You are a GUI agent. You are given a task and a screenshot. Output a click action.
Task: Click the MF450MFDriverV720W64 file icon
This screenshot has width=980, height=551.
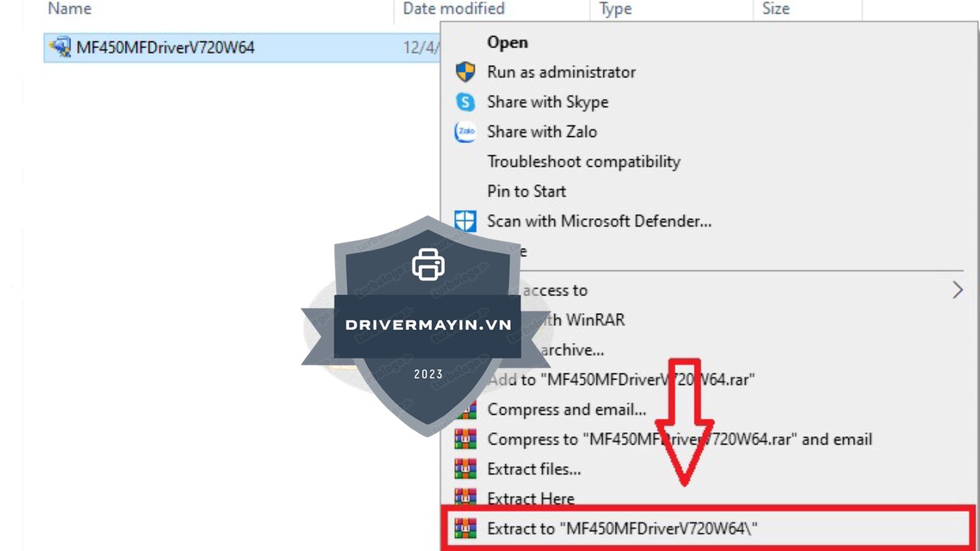[60, 47]
